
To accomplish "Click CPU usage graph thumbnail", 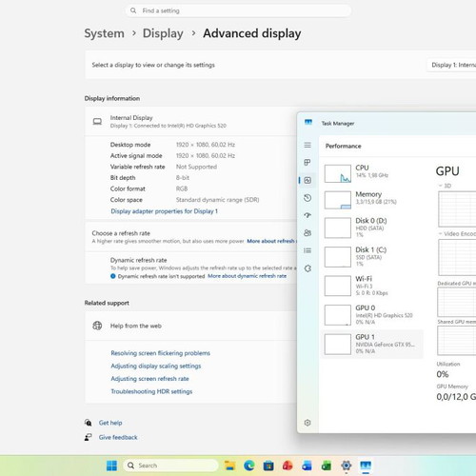I will (x=338, y=173).
